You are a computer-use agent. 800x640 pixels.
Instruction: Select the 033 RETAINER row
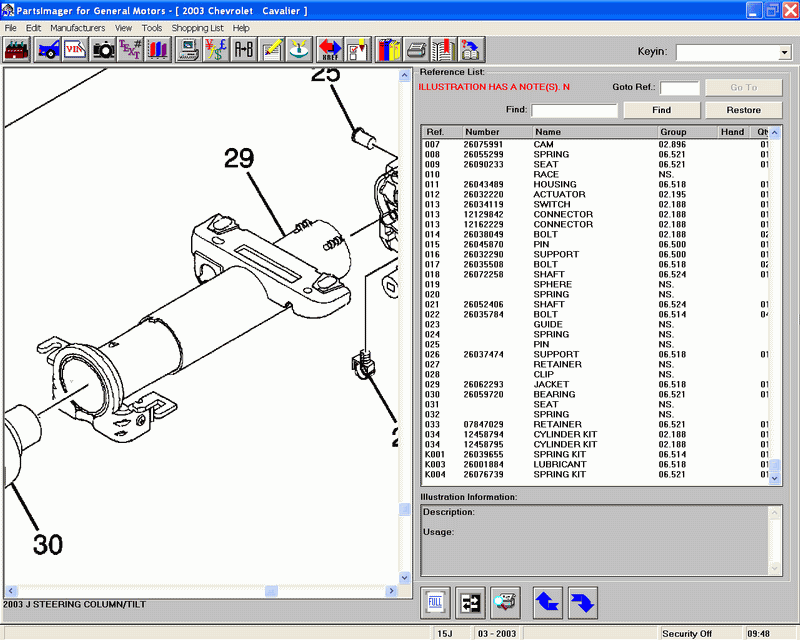pos(595,425)
